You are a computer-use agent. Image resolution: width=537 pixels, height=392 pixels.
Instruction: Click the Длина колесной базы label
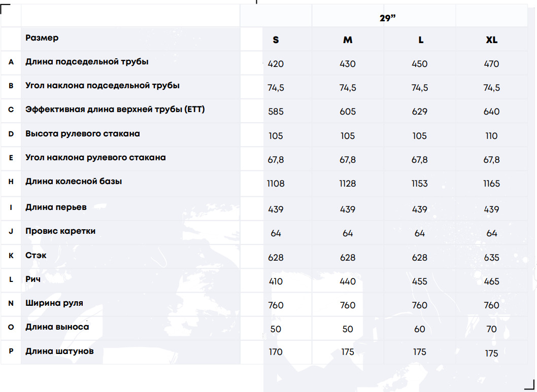pos(74,181)
